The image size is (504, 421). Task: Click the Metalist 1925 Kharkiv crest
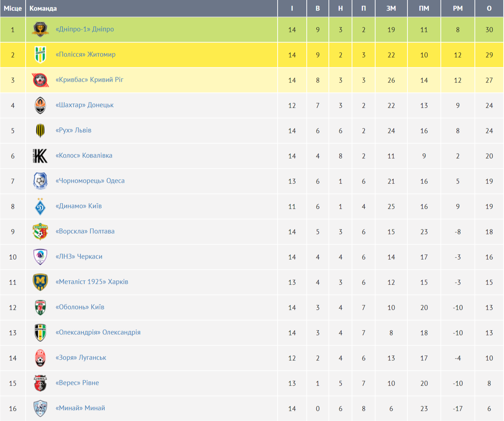pos(40,282)
